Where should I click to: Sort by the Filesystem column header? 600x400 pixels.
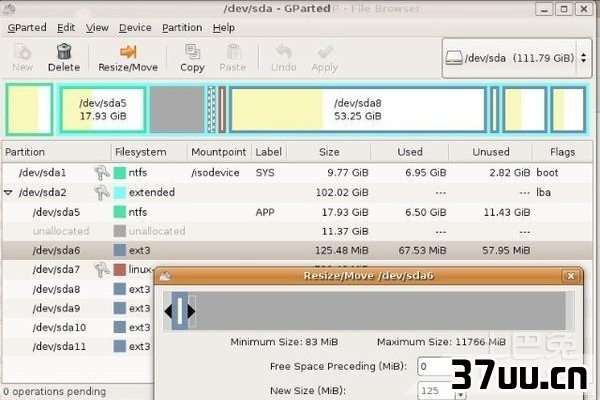click(x=149, y=152)
